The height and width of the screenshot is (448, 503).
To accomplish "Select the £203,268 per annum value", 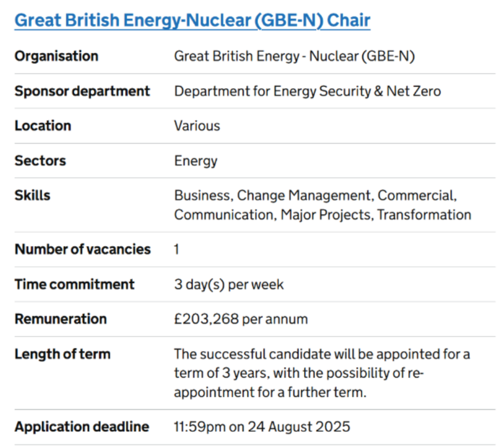I will click(241, 319).
